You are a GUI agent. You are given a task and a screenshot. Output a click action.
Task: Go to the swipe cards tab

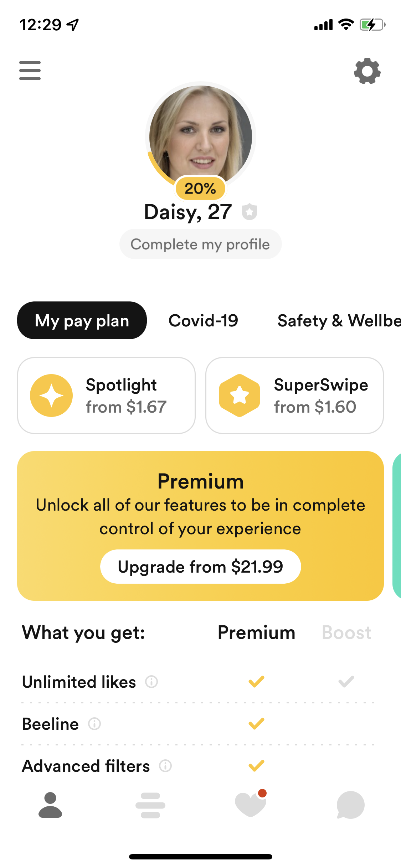point(150,805)
